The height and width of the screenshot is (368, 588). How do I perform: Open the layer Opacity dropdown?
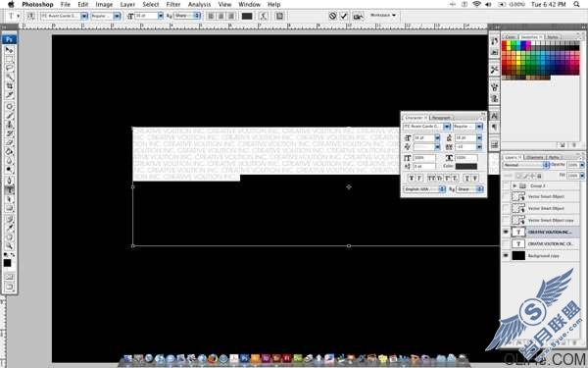[x=582, y=165]
